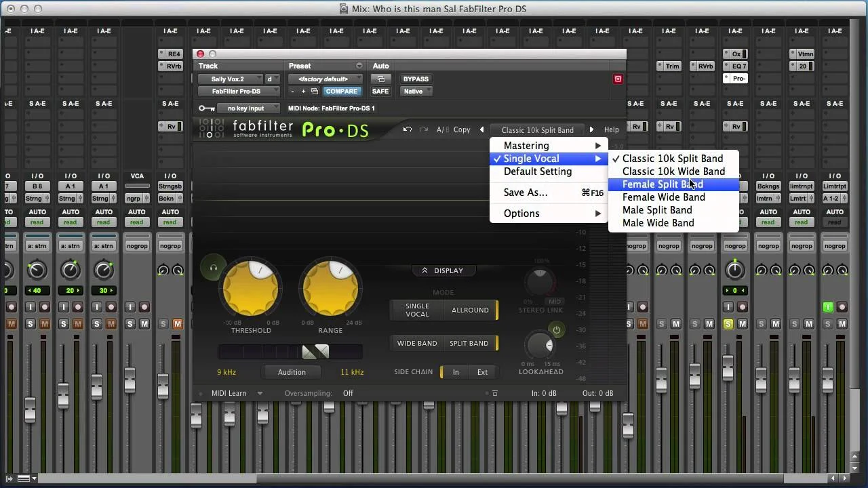Click the COMPARE button
Viewport: 868px width, 488px height.
coord(342,91)
